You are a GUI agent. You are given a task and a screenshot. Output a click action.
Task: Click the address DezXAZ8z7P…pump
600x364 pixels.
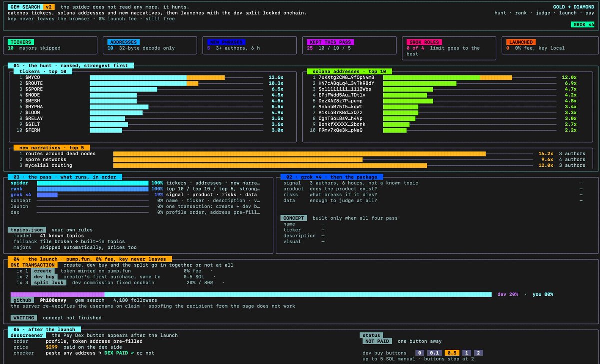[x=340, y=101]
